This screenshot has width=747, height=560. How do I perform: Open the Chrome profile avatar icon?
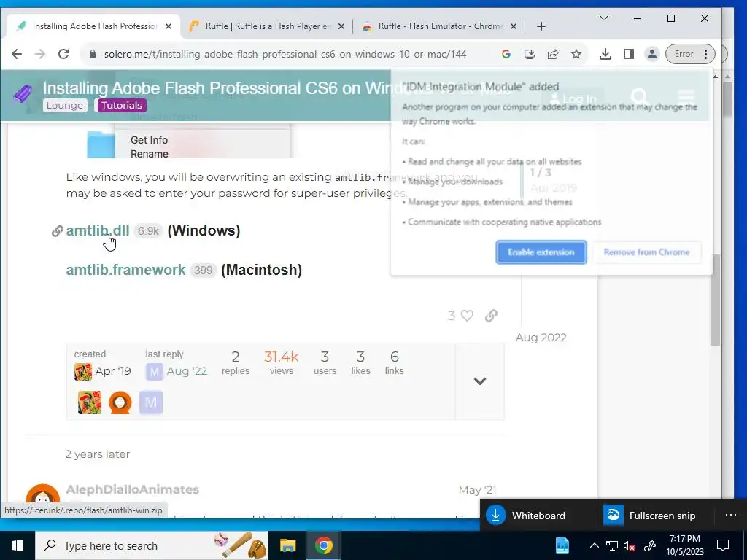coord(651,54)
